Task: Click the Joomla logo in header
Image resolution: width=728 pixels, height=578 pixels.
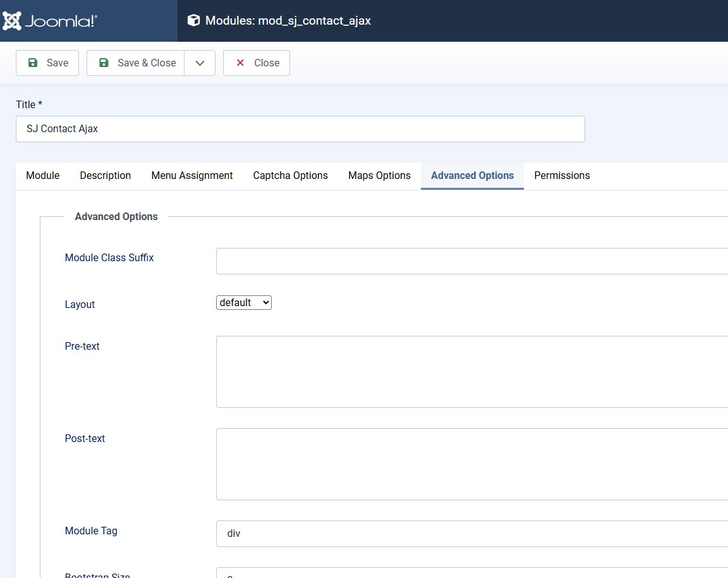Action: click(51, 21)
